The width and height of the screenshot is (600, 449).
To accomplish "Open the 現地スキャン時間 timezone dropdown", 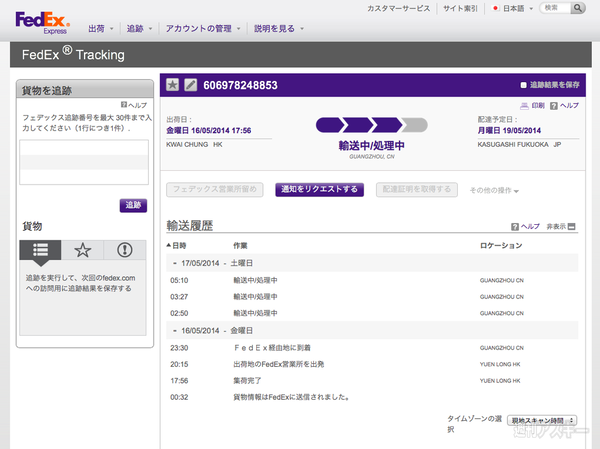I will click(x=542, y=420).
